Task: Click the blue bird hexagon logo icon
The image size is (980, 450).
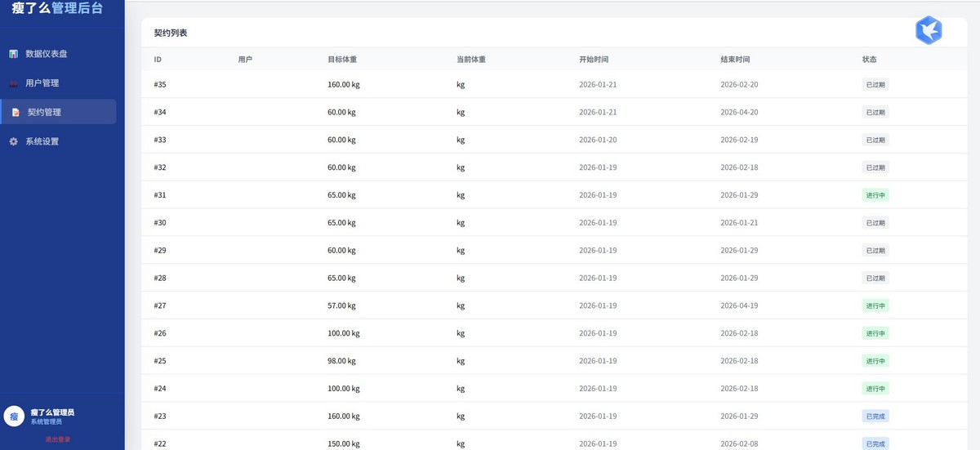Action: point(929,30)
